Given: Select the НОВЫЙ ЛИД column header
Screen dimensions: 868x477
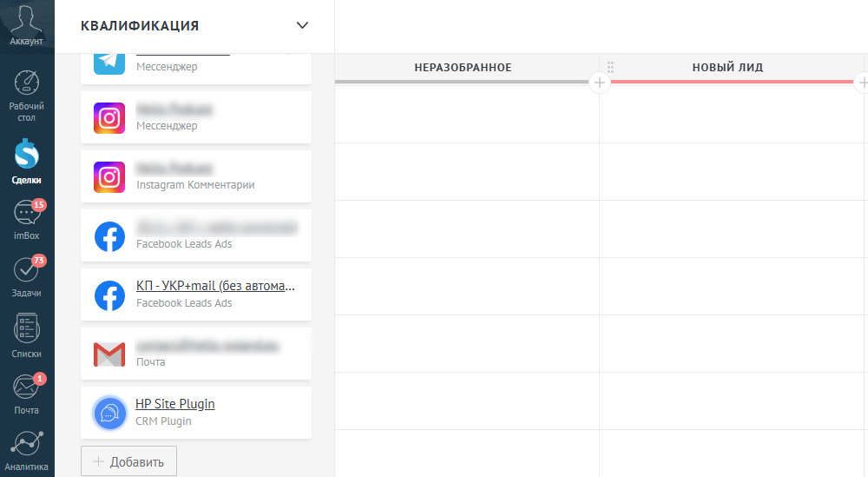Looking at the screenshot, I should coord(727,68).
